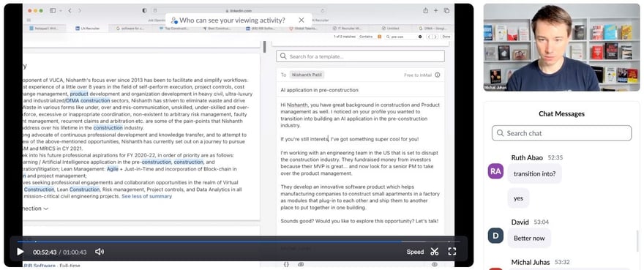Toggle the message preview eye icon
This screenshot has width=644, height=270.
coord(435,265)
